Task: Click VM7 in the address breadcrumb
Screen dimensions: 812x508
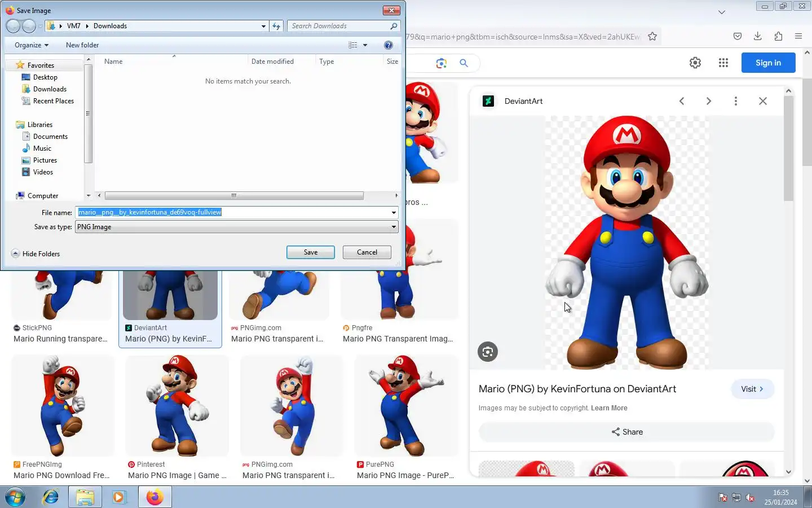Action: pyautogui.click(x=73, y=26)
